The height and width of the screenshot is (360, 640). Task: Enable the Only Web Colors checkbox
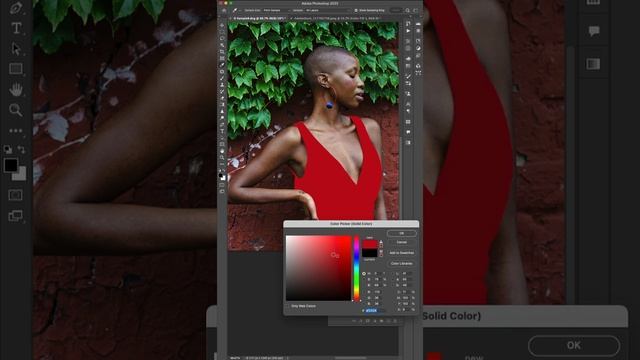coord(287,306)
